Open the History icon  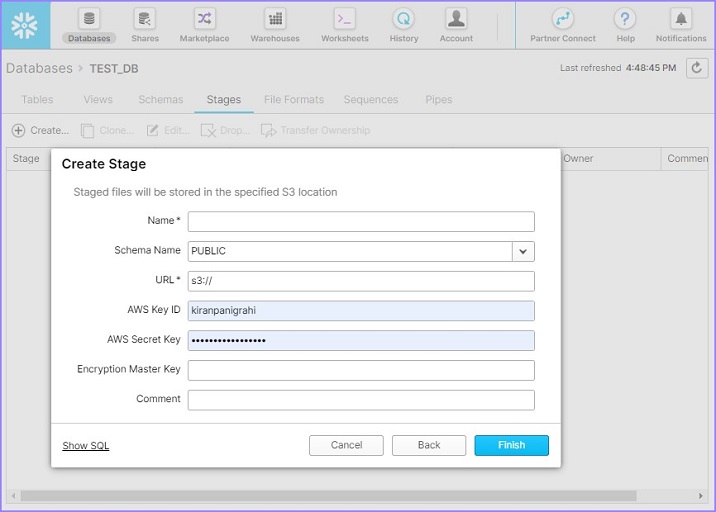(404, 19)
